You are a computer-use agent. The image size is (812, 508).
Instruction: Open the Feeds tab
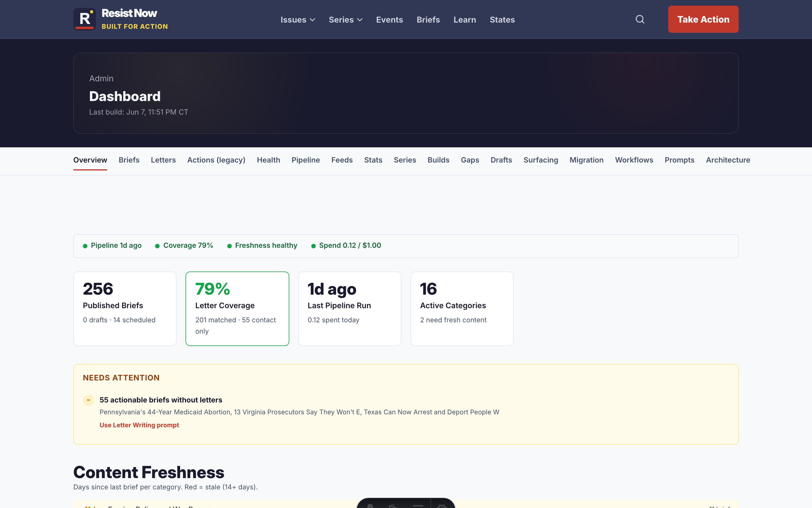(x=342, y=160)
